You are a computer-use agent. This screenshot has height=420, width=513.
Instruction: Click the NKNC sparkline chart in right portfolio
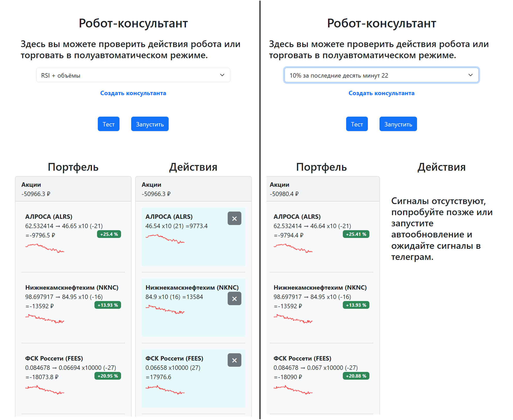(x=293, y=319)
